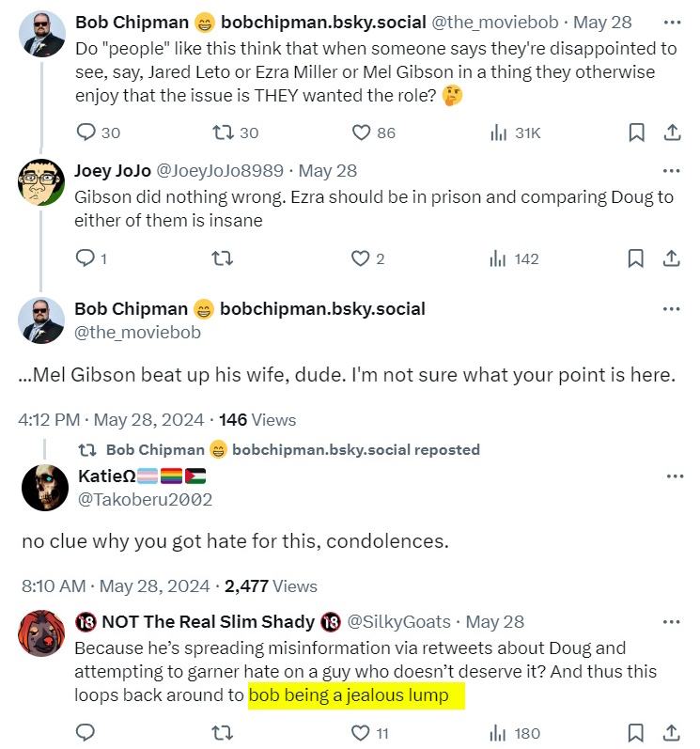Image resolution: width=700 pixels, height=749 pixels.
Task: Open more options on Bob Chipman's first tweet
Action: 672,22
